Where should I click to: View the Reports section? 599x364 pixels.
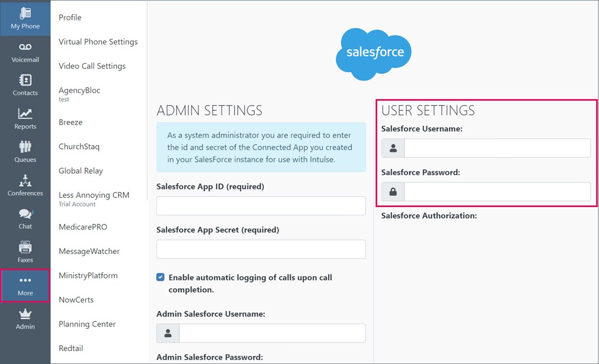[x=25, y=119]
